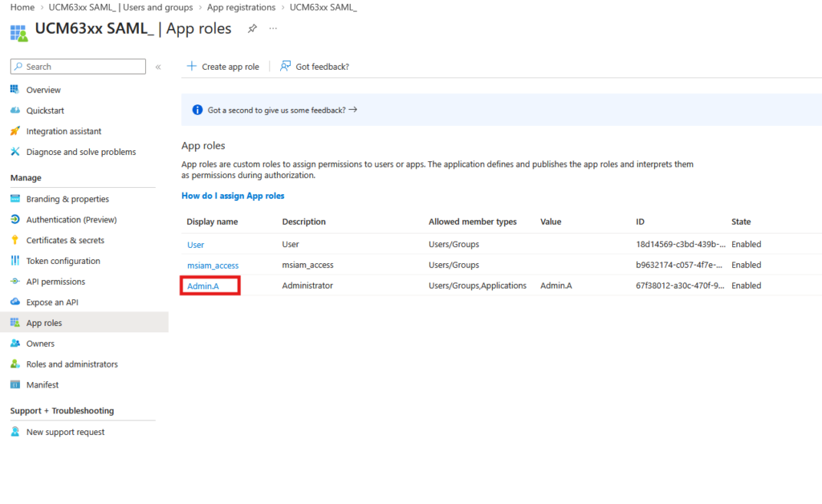Click the ID column header
The width and height of the screenshot is (822, 504).
640,222
